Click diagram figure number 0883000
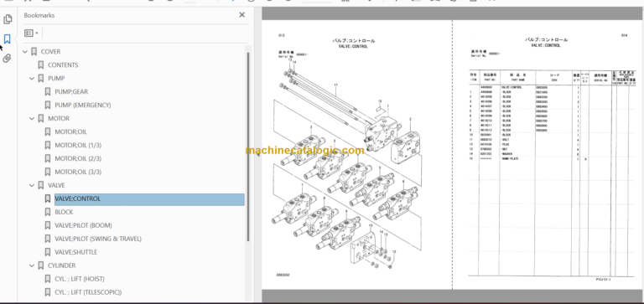 coord(283,276)
